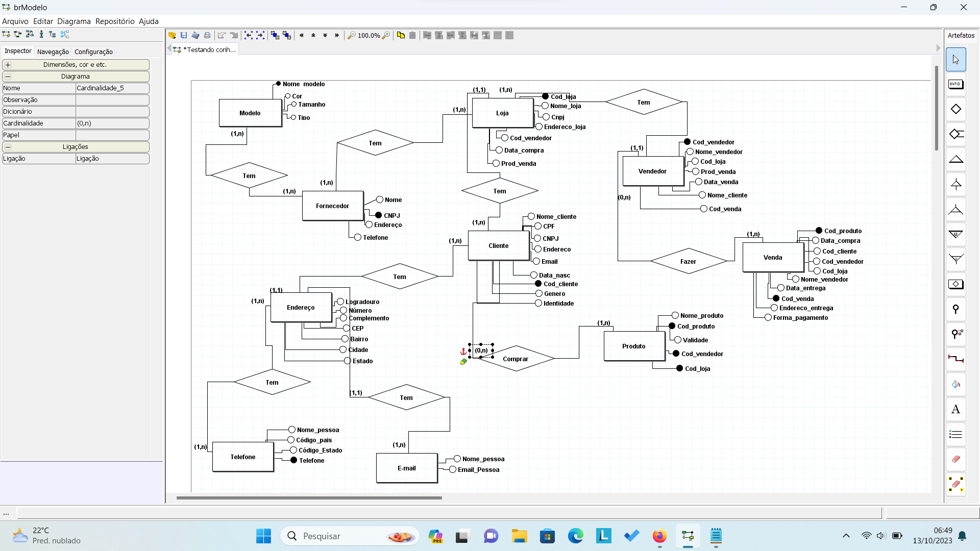Move selection left with the left arrow
980x551 pixels.
click(x=302, y=35)
